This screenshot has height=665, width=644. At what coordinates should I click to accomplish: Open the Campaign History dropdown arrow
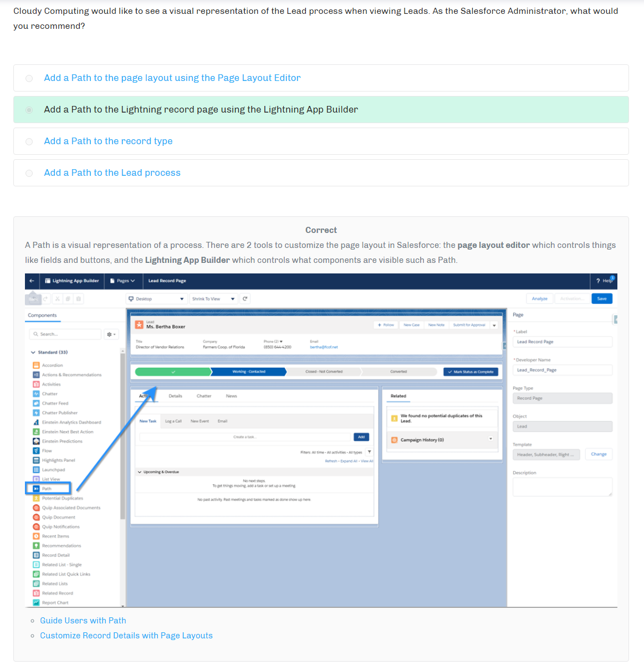[490, 439]
